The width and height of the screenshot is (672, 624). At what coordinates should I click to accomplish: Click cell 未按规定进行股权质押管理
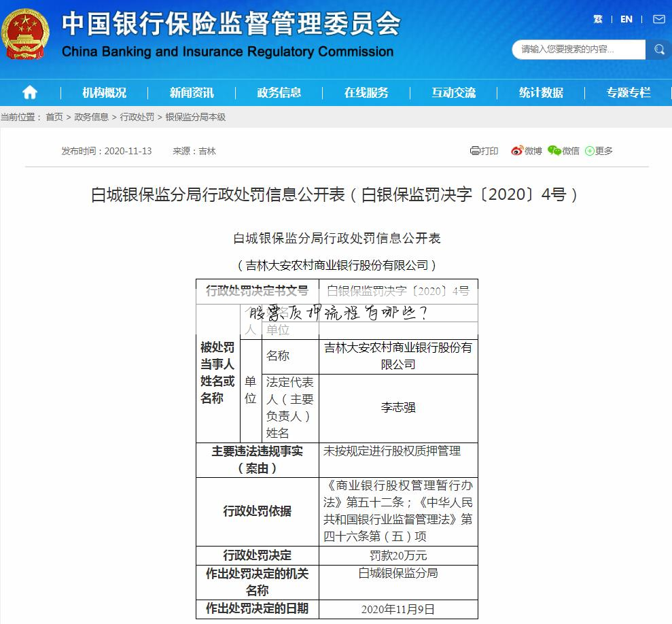pyautogui.click(x=398, y=460)
